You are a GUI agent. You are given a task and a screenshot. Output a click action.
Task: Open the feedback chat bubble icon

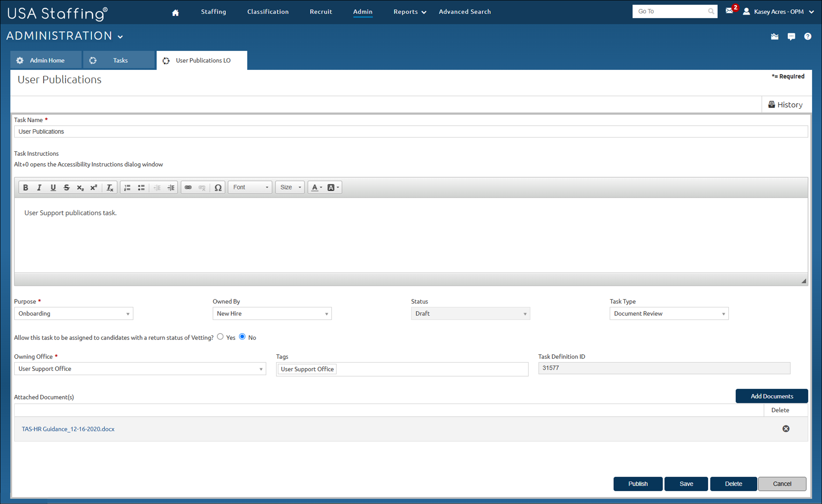coord(791,37)
